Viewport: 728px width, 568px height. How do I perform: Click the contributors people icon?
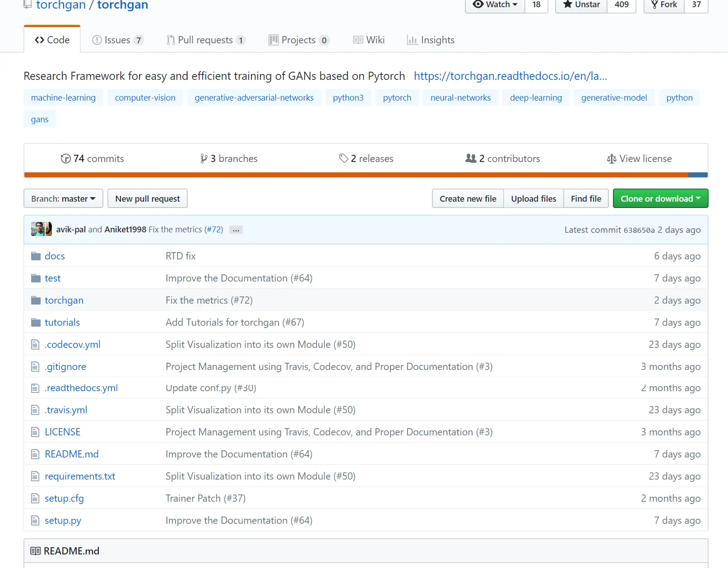[471, 158]
